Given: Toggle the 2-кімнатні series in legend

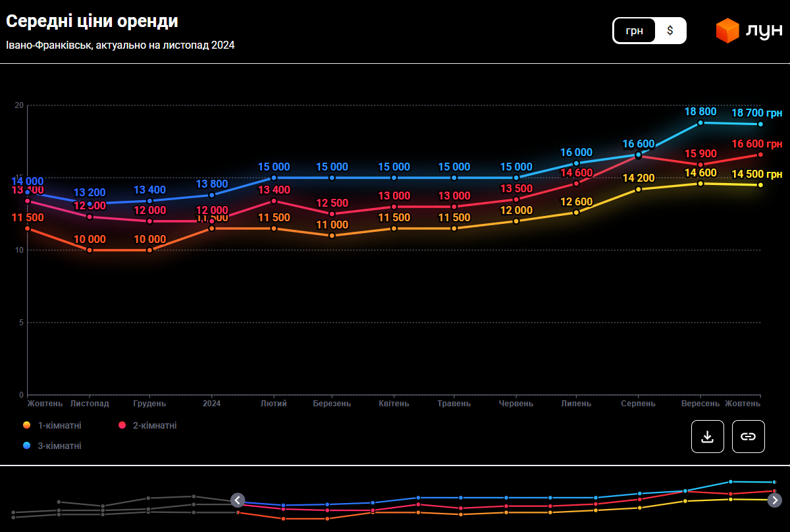Looking at the screenshot, I should pyautogui.click(x=155, y=425).
